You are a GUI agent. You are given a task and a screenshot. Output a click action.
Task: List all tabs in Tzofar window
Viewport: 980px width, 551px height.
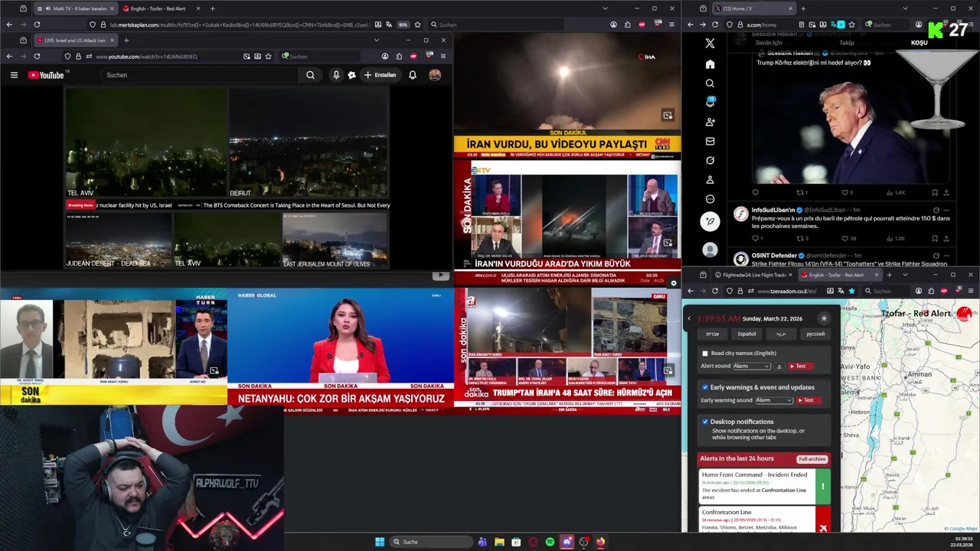click(905, 275)
